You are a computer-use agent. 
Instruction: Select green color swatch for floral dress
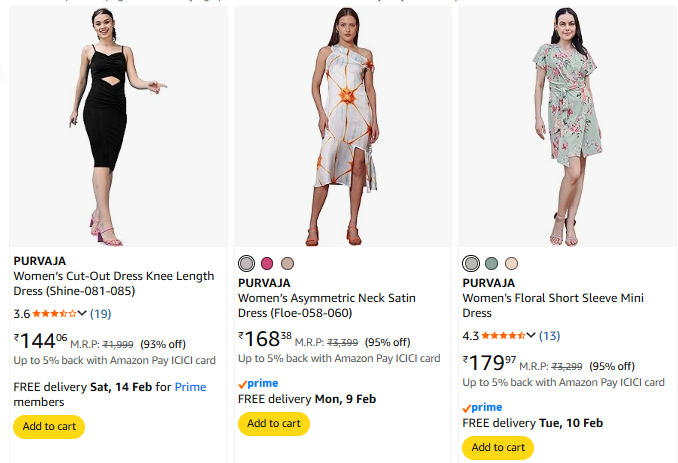pos(491,263)
